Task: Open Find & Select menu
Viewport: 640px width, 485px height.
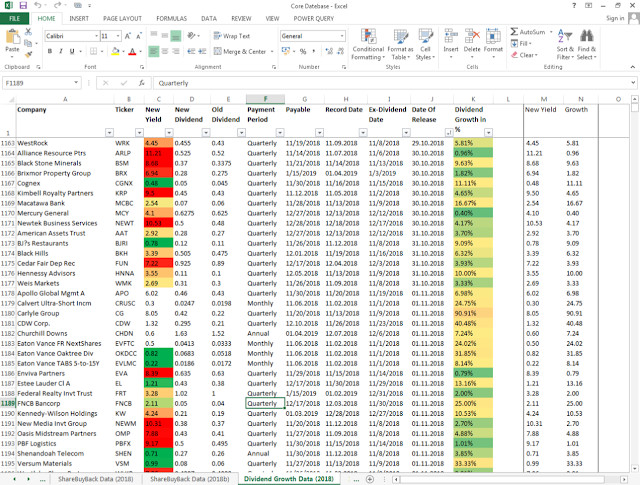Action: pos(587,44)
